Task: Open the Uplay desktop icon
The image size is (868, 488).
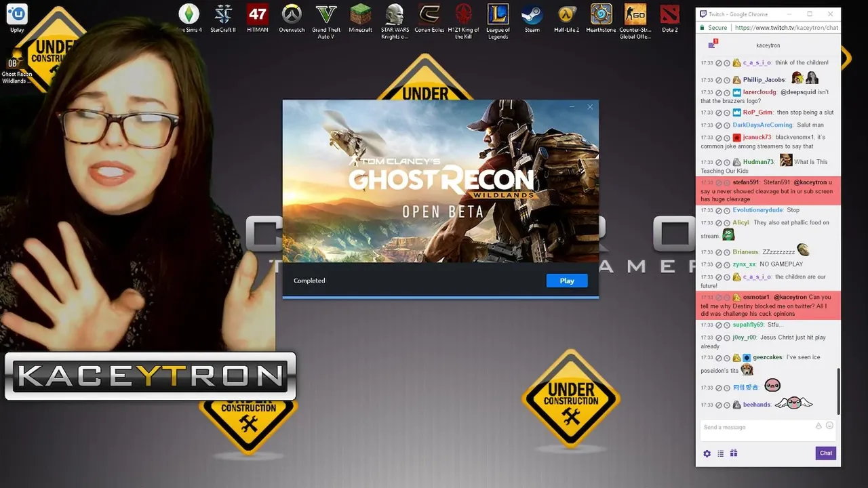Action: coord(17,18)
